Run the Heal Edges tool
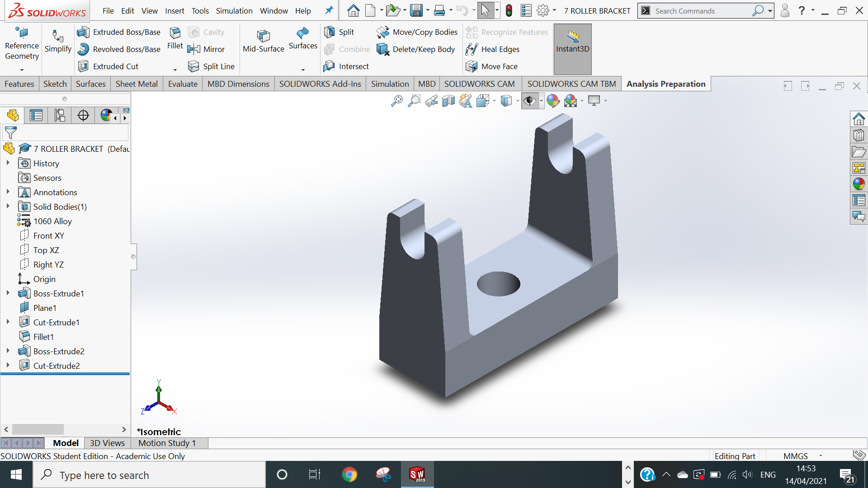This screenshot has height=488, width=868. pos(493,49)
